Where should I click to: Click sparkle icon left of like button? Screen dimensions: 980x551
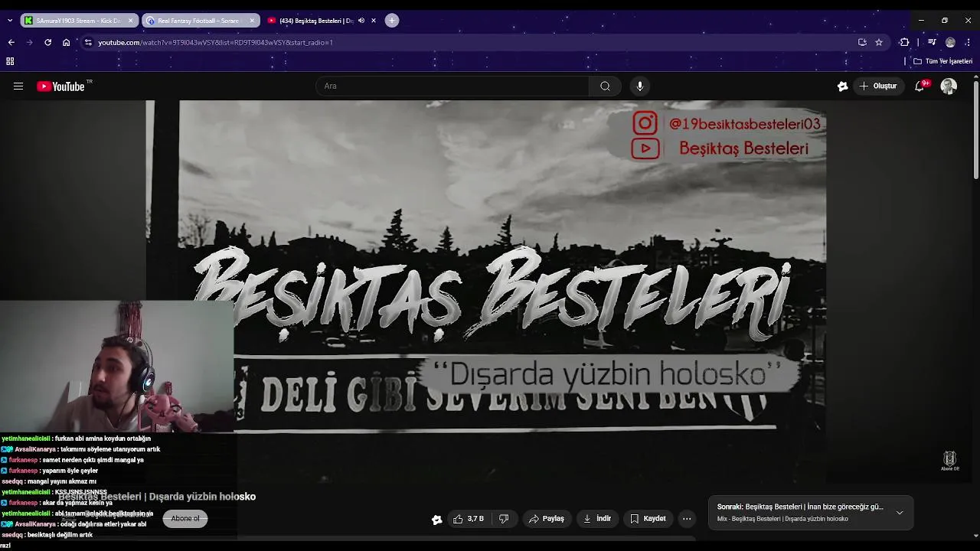pyautogui.click(x=437, y=520)
